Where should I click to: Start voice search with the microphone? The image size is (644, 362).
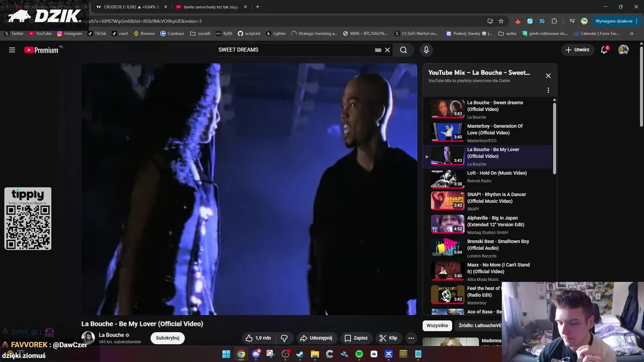426,50
